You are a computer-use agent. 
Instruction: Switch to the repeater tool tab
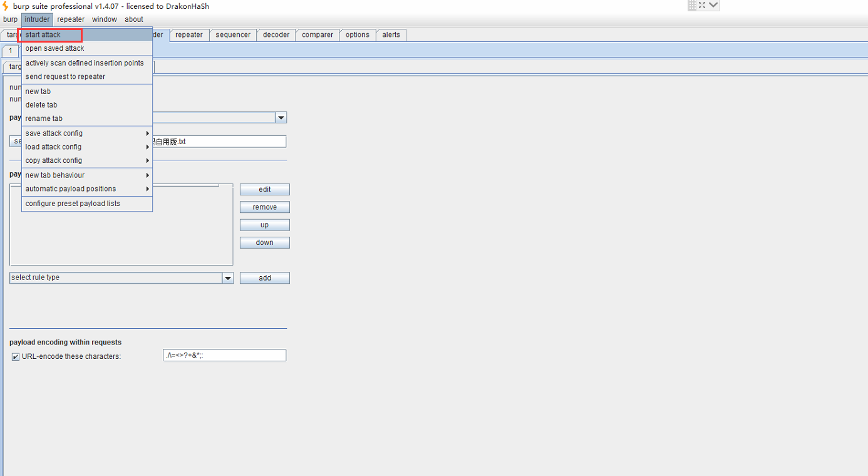point(189,35)
